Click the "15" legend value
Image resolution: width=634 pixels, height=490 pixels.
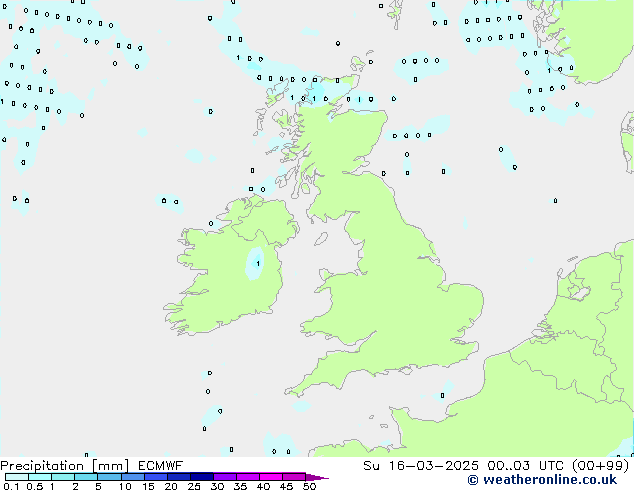point(148,486)
